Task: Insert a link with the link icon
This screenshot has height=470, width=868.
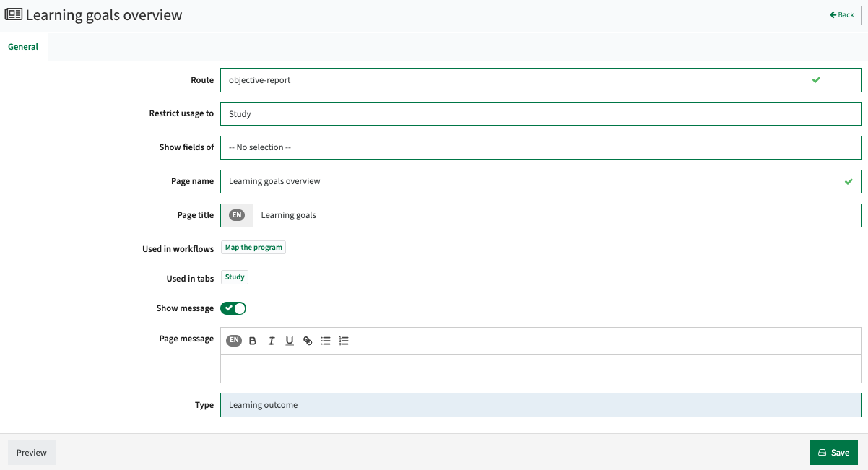Action: coord(308,341)
